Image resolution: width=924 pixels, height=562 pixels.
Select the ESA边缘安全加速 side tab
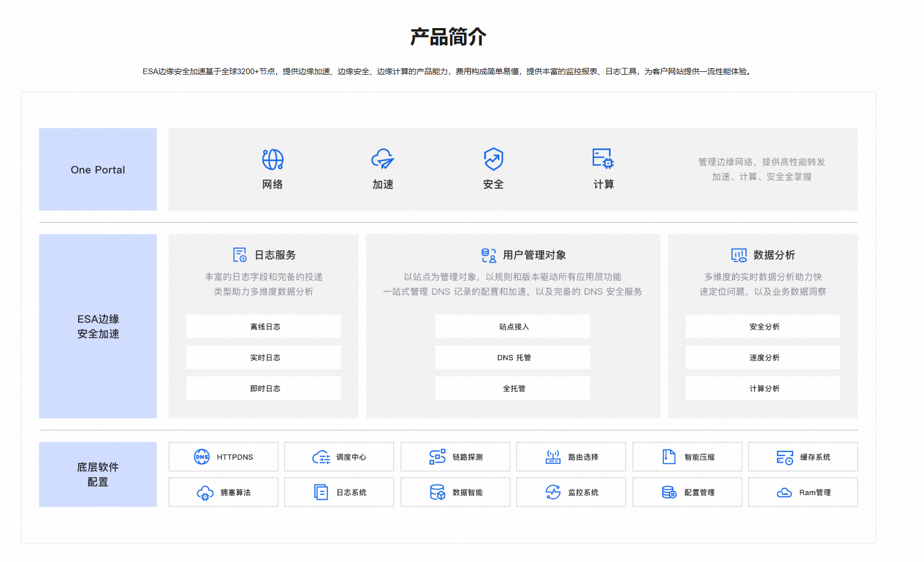click(98, 326)
